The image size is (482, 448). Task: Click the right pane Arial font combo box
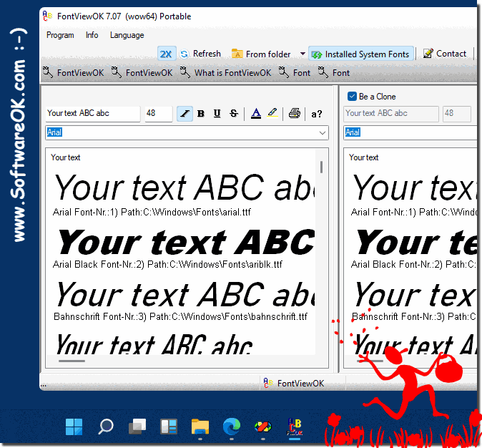[x=410, y=132]
